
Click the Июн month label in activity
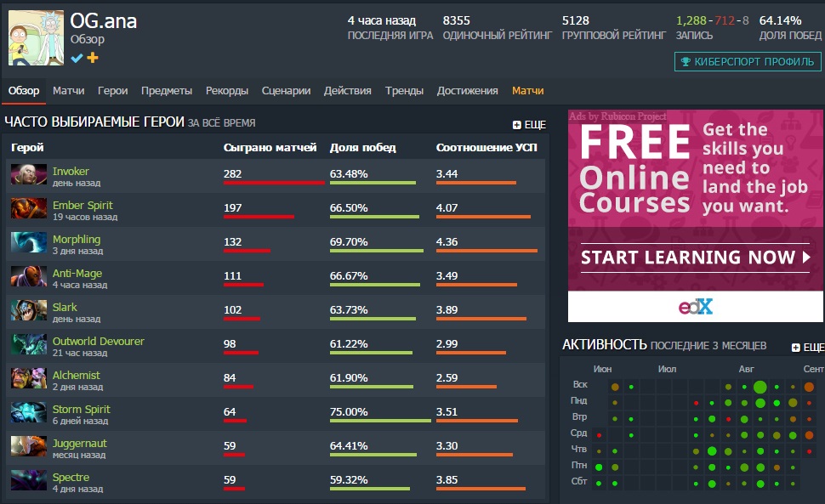coord(602,369)
